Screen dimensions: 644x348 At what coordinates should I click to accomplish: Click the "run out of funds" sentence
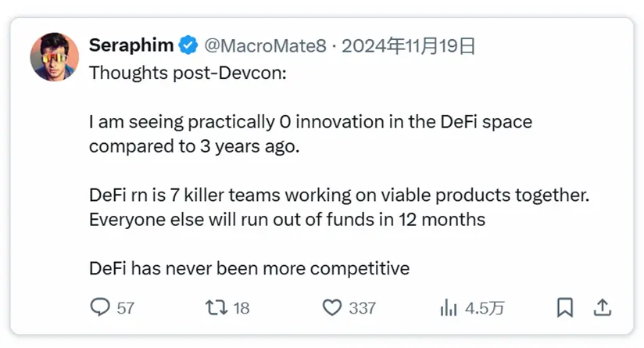pyautogui.click(x=287, y=220)
